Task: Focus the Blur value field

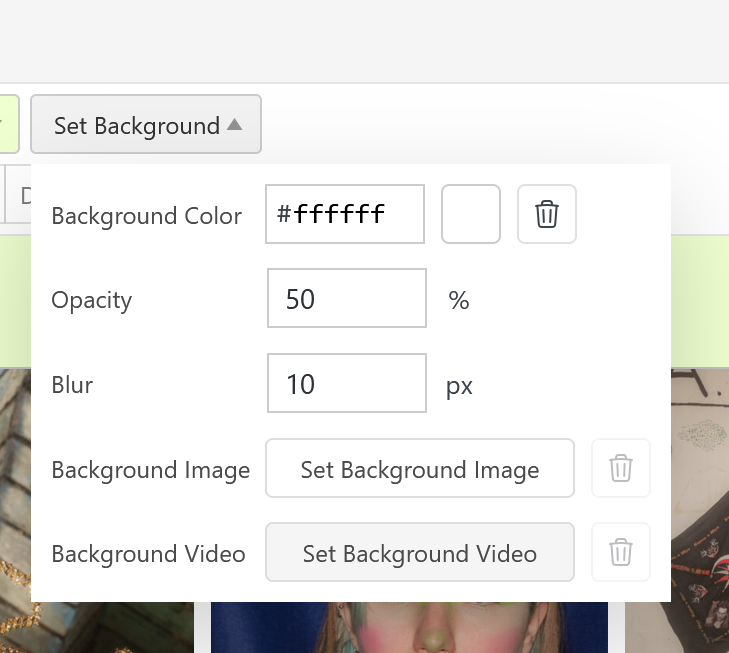Action: [346, 383]
